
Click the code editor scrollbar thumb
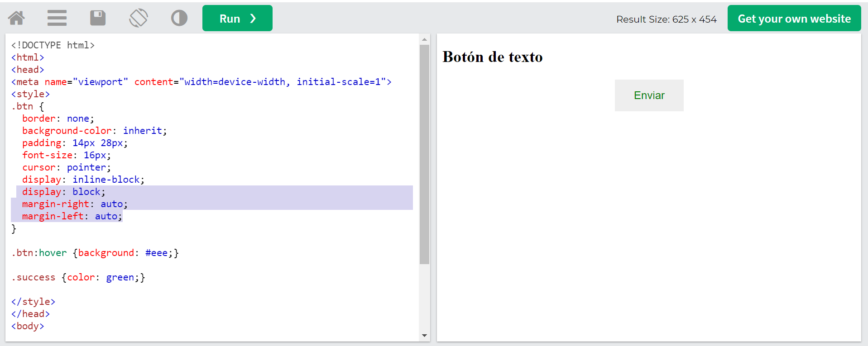point(424,154)
